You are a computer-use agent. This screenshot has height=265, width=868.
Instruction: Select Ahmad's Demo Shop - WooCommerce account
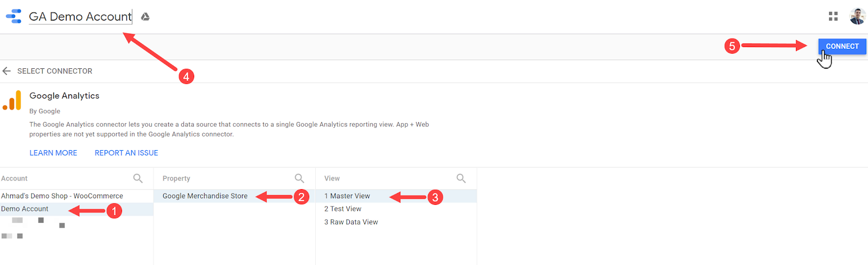76,196
